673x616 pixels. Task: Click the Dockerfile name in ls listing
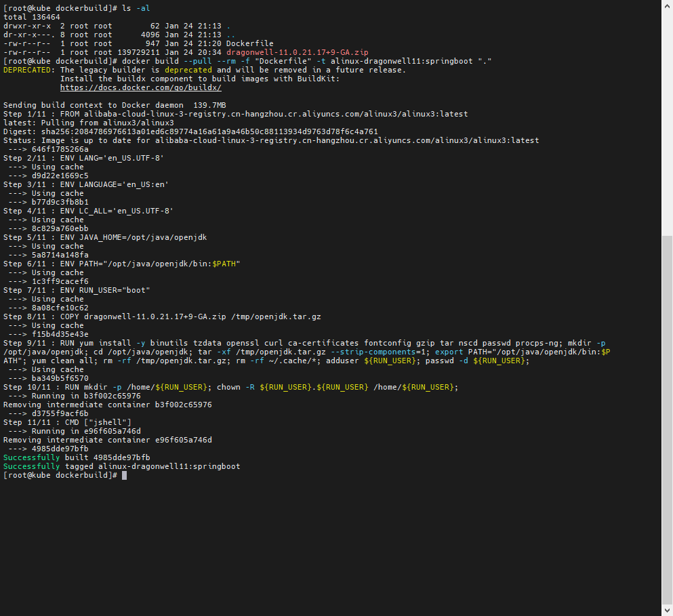(250, 43)
